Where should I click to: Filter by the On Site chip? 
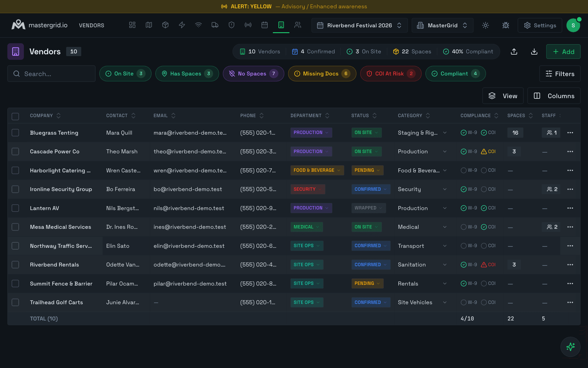point(125,74)
